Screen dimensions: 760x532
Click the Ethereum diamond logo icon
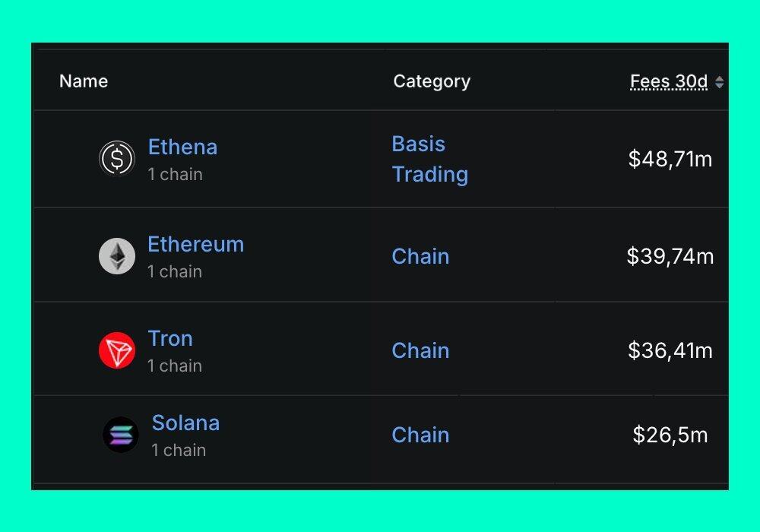coord(117,256)
